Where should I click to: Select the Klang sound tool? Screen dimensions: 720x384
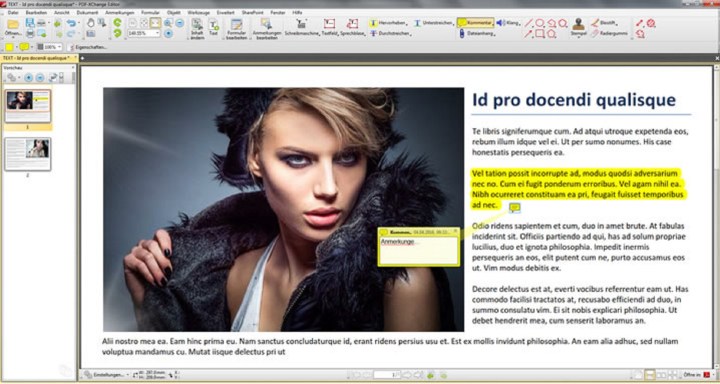click(x=508, y=23)
